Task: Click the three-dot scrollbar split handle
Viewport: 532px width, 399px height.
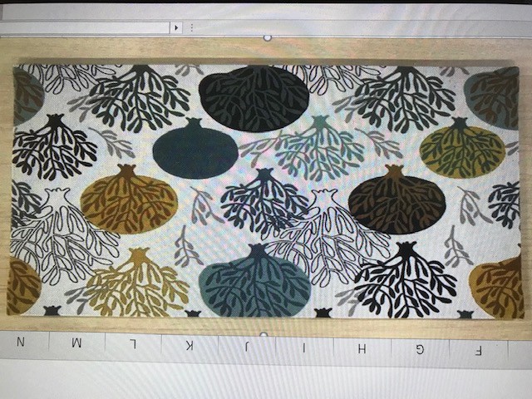Action: point(192,27)
